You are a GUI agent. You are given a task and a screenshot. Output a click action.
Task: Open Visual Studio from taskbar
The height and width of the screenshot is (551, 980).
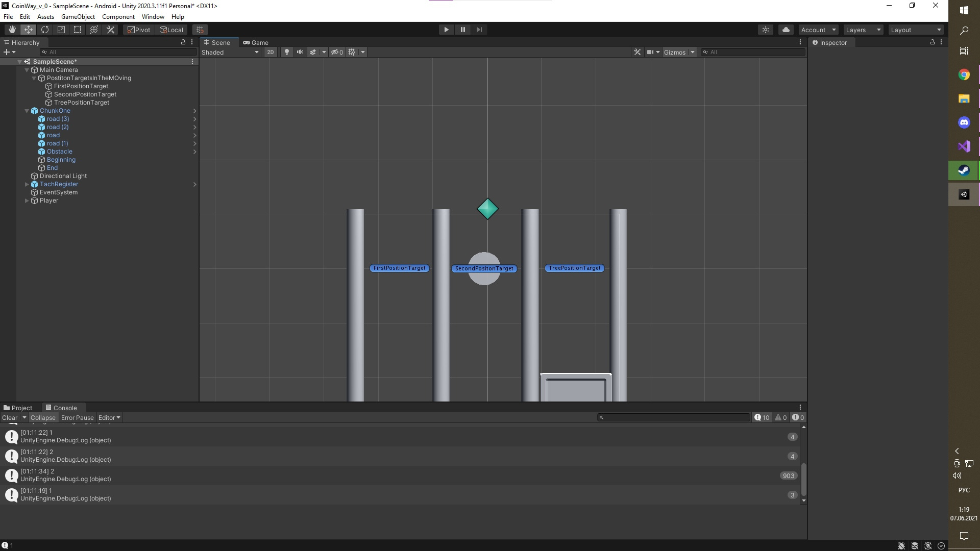(x=964, y=146)
